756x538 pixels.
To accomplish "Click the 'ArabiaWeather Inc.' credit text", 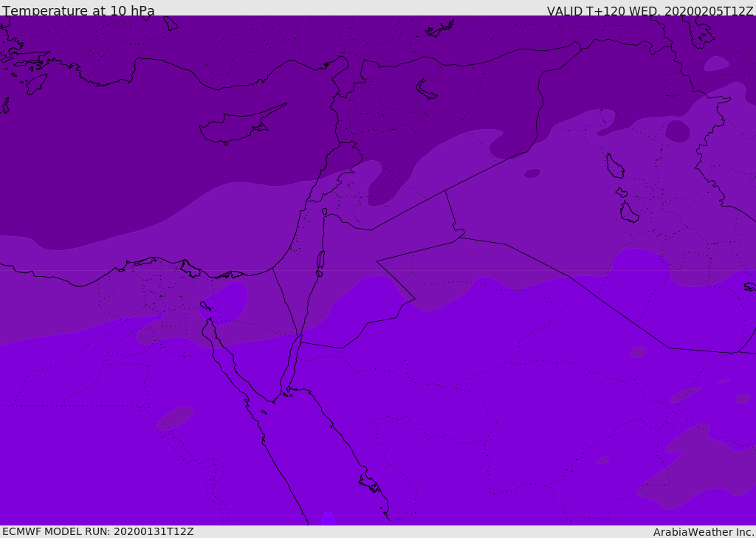I will click(x=704, y=532).
